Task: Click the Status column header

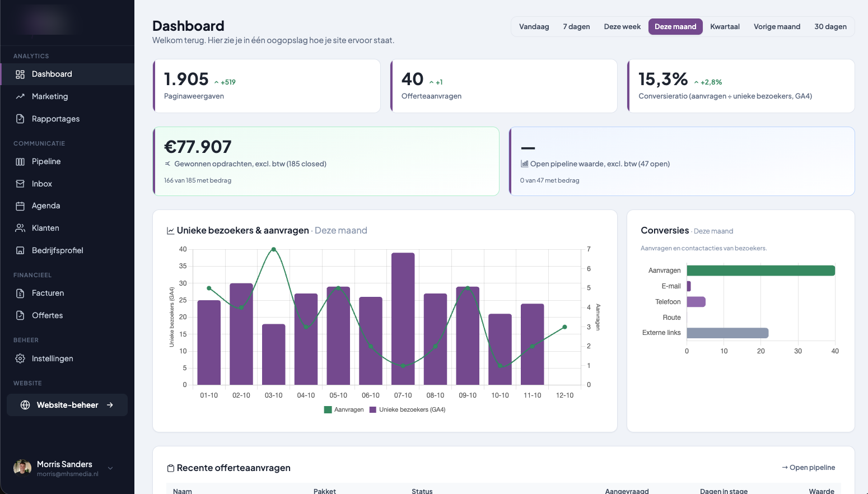Action: point(422,491)
